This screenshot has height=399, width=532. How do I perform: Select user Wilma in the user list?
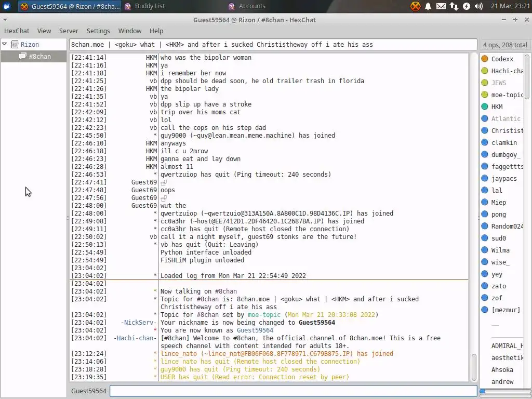[x=500, y=250]
